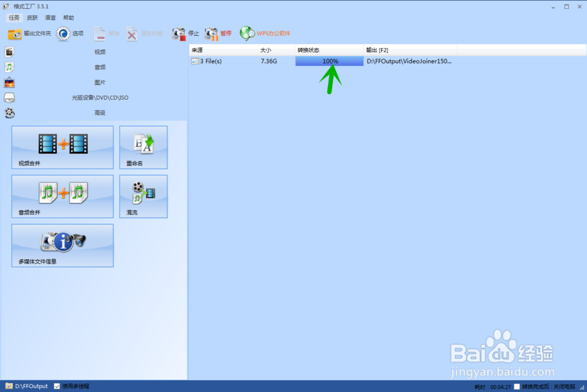Click the Format Factory title bar icon
The width and height of the screenshot is (587, 392).
point(6,6)
